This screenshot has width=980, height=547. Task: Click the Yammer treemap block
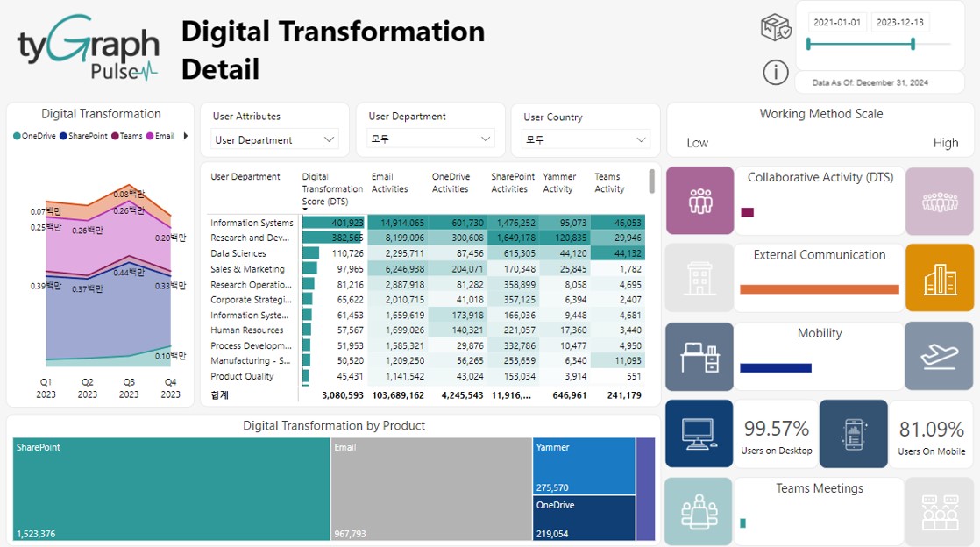tap(584, 465)
